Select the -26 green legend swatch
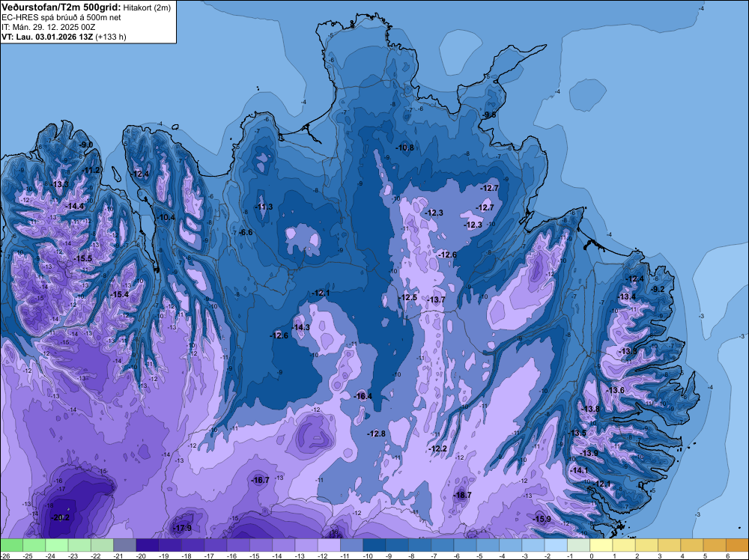This screenshot has height=560, width=749. point(11,545)
